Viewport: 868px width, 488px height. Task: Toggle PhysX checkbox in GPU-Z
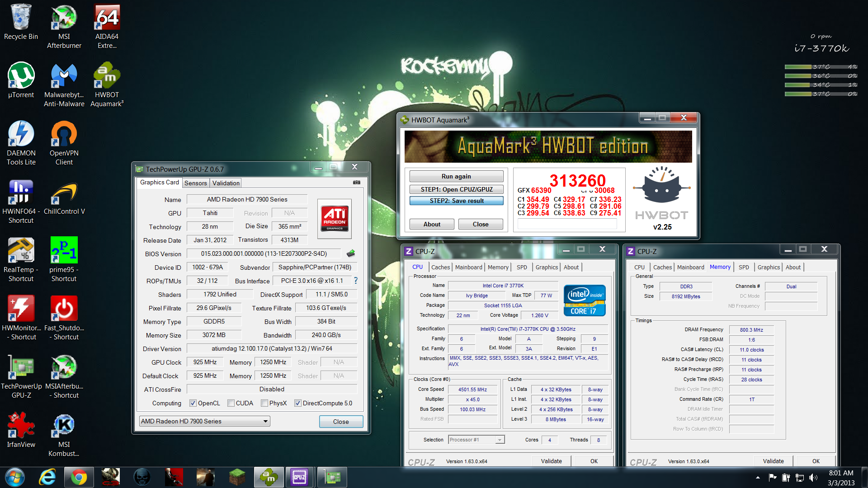tap(264, 403)
